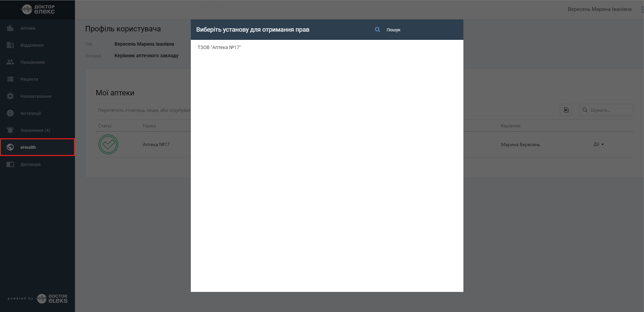The width and height of the screenshot is (644, 312).
Task: Click the Doctor Eleks powered-by logo
Action: pyautogui.click(x=52, y=298)
